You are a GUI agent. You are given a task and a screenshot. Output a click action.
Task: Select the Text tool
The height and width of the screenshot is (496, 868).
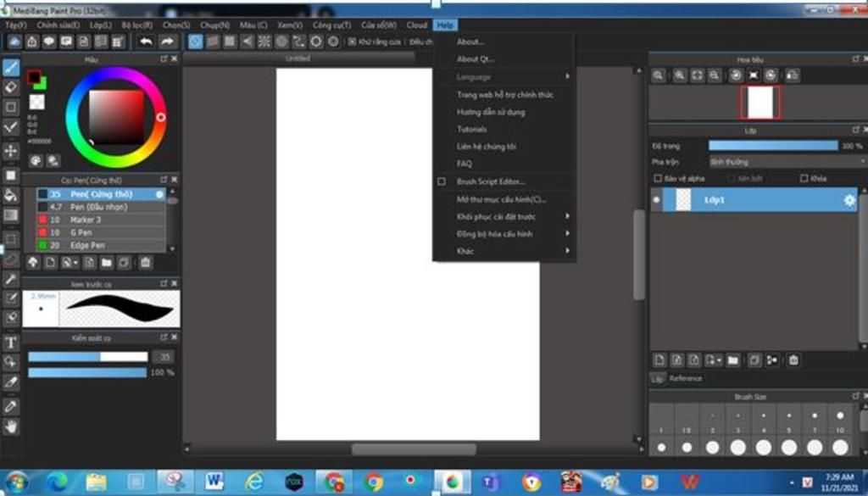pyautogui.click(x=11, y=343)
